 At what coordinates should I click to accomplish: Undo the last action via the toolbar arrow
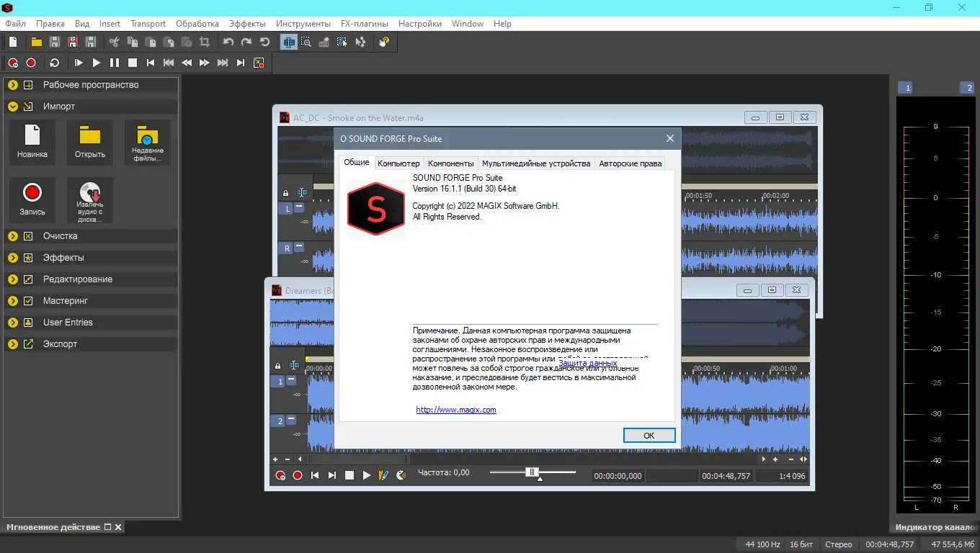point(228,42)
